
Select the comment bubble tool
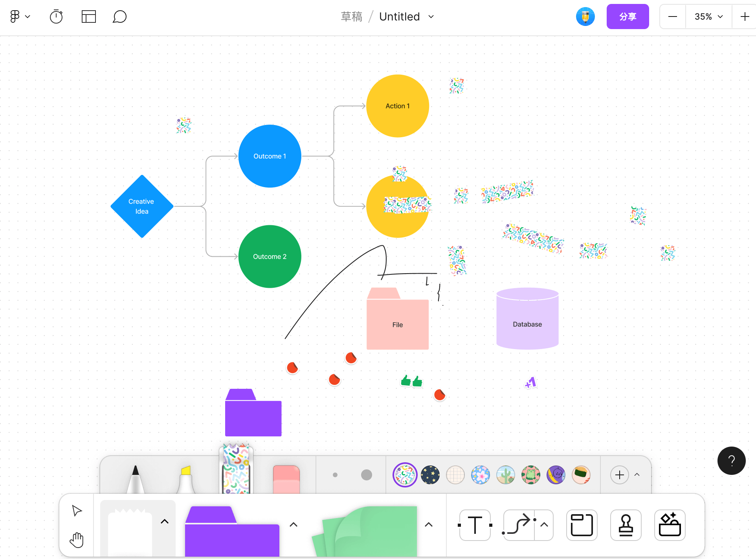click(119, 17)
